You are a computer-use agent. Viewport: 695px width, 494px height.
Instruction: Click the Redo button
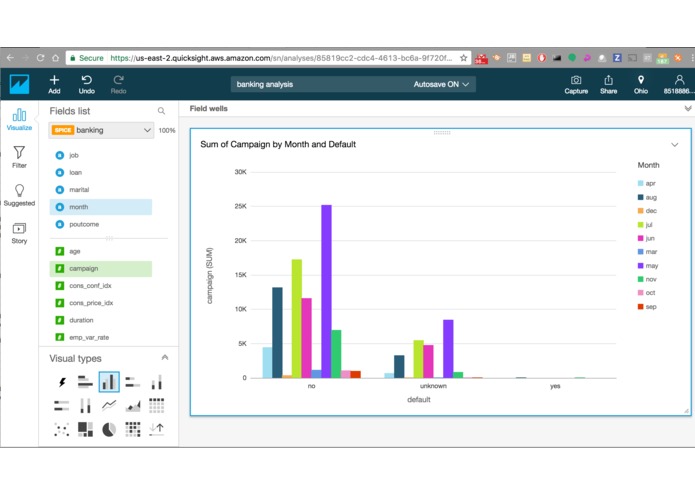point(118,84)
